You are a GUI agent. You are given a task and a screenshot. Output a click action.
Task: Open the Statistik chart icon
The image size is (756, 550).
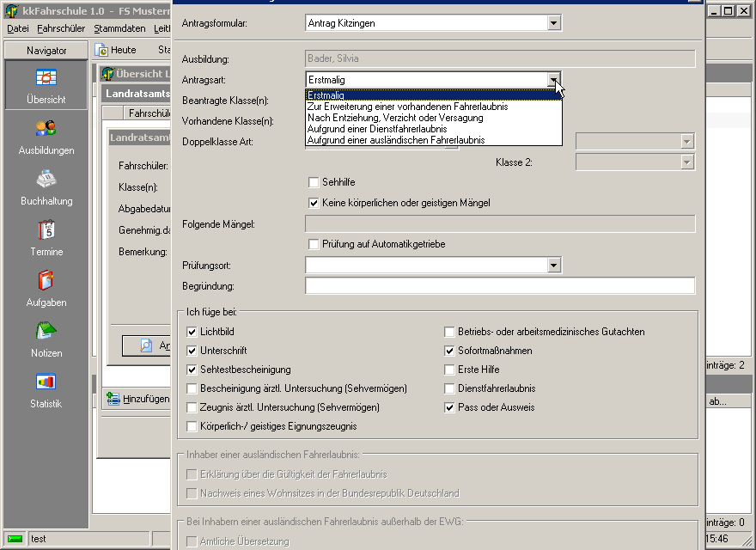[x=46, y=382]
